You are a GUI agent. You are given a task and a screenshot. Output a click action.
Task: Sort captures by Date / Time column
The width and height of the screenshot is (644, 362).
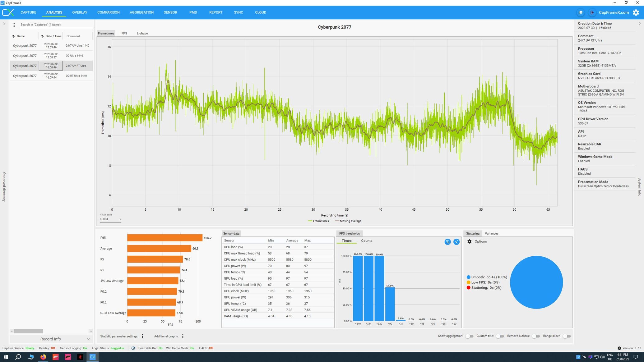(x=51, y=36)
